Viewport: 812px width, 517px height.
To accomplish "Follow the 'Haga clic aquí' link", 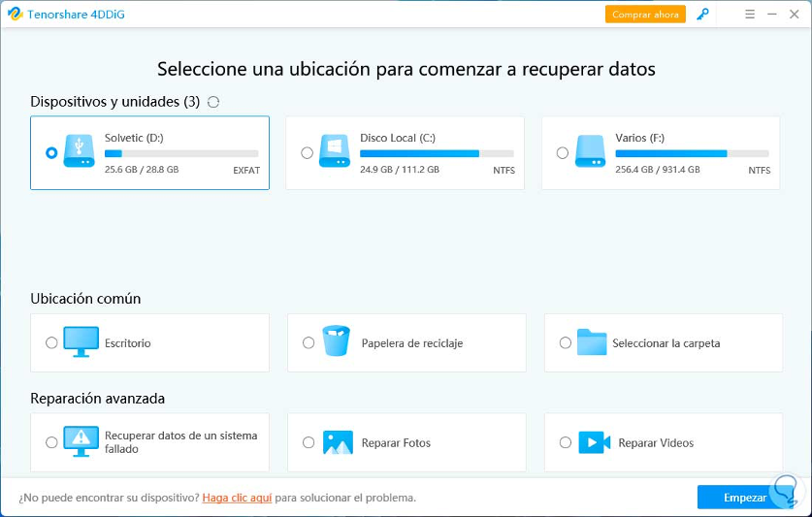I will 237,498.
